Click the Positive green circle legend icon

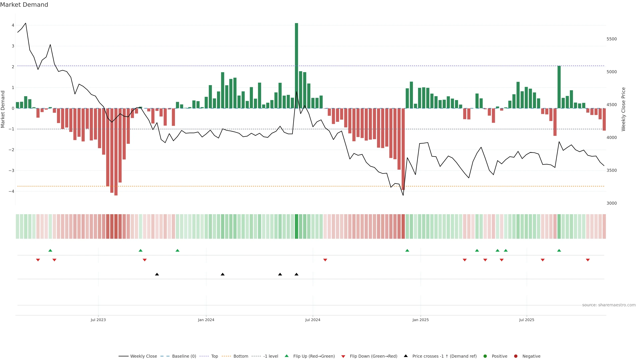[485, 356]
